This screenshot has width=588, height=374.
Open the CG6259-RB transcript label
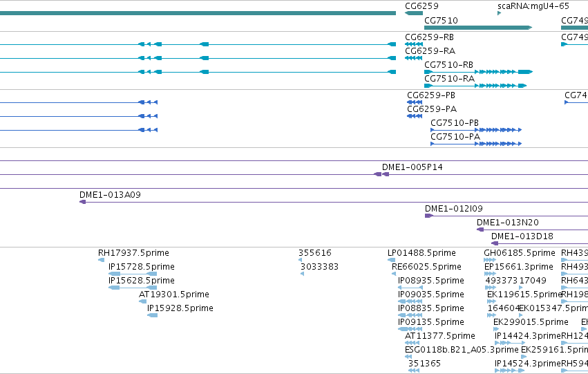click(429, 37)
